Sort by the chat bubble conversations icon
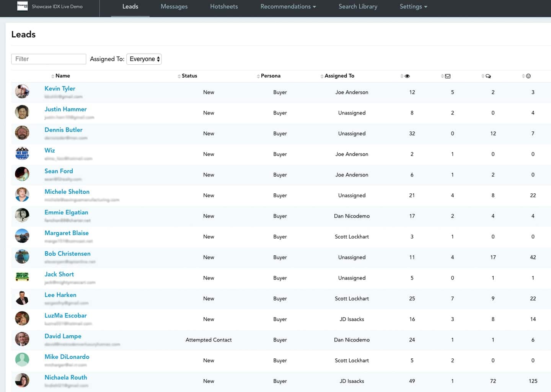Viewport: 551px width, 392px height. point(488,76)
